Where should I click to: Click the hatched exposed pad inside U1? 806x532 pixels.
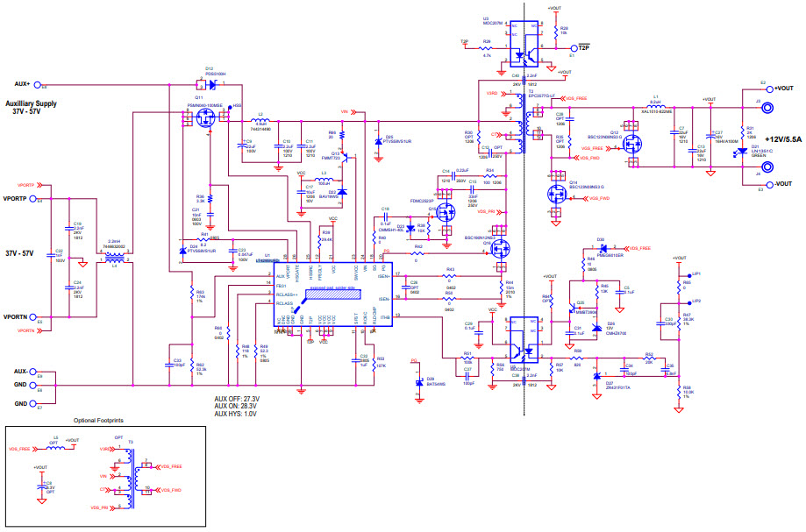tap(332, 294)
